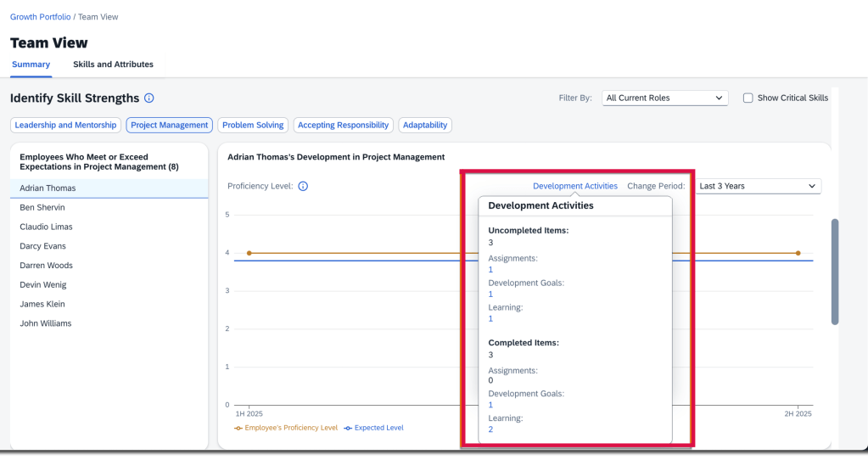The height and width of the screenshot is (460, 868).
Task: Click info icon beside Identify Skill Strengths
Action: coord(149,98)
